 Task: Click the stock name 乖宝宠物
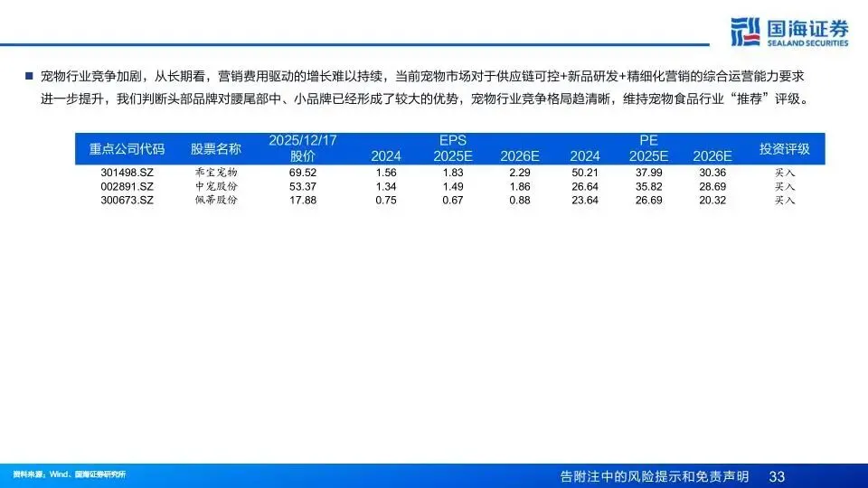pyautogui.click(x=216, y=173)
